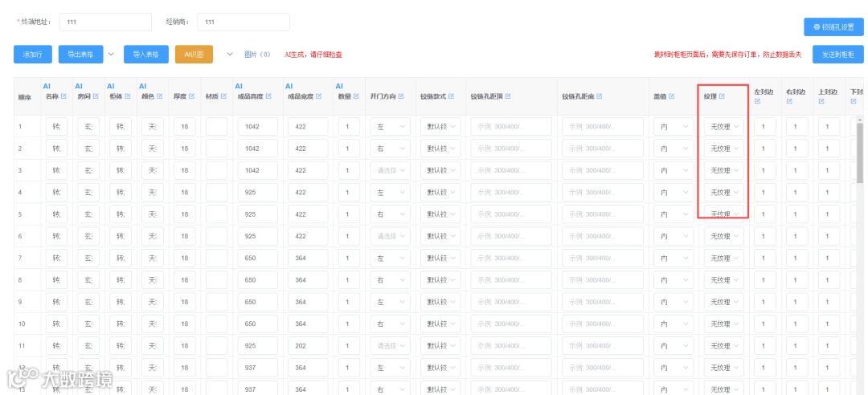The image size is (868, 395).
Task: Click the 导入表格 button
Action: click(146, 55)
